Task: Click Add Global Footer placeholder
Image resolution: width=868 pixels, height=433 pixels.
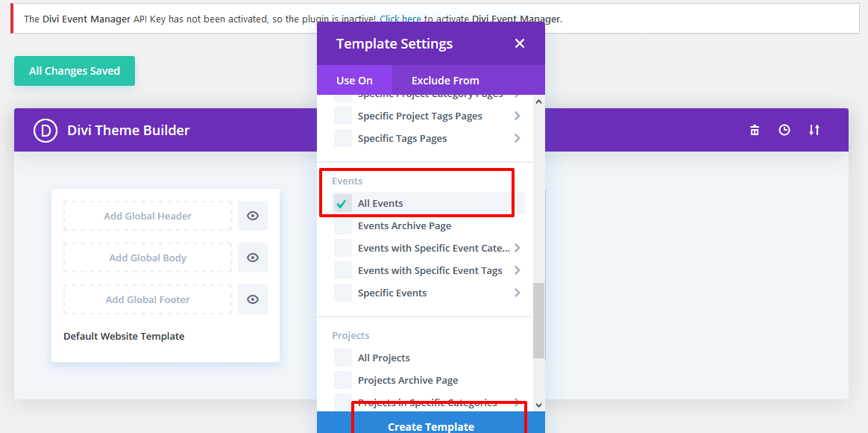Action: tap(148, 299)
